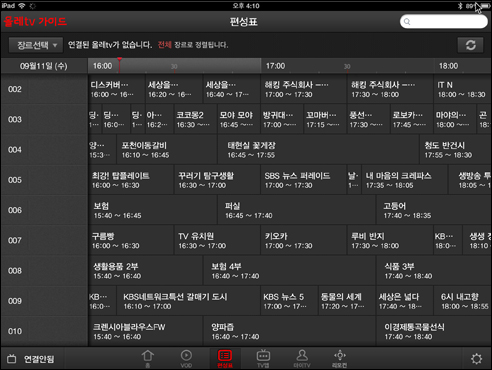Click the refresh schedule icon
The image size is (492, 370).
[470, 45]
